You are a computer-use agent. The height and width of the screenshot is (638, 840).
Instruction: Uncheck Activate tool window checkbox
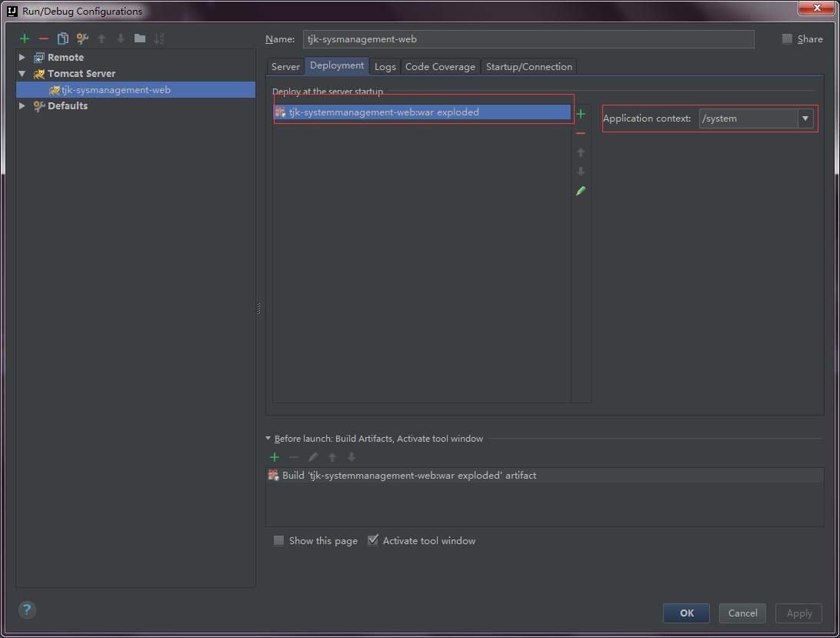click(x=373, y=540)
